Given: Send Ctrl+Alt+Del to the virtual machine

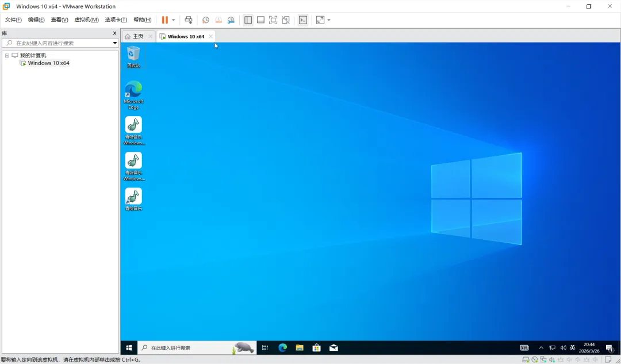Looking at the screenshot, I should coord(189,20).
